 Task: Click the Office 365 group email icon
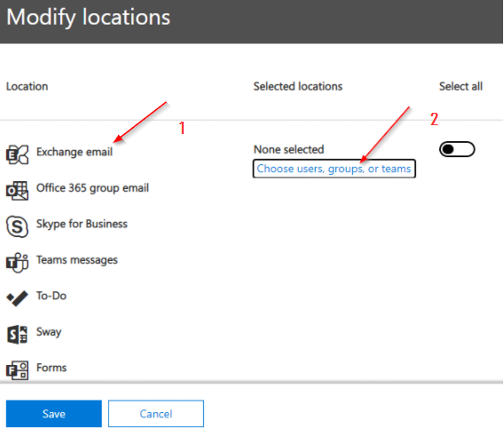pos(18,191)
